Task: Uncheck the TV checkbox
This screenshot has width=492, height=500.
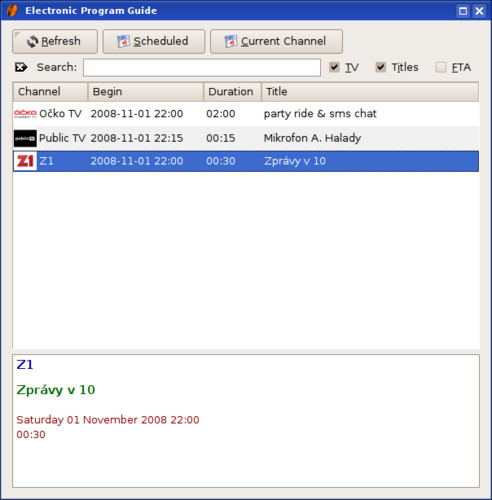Action: (334, 67)
